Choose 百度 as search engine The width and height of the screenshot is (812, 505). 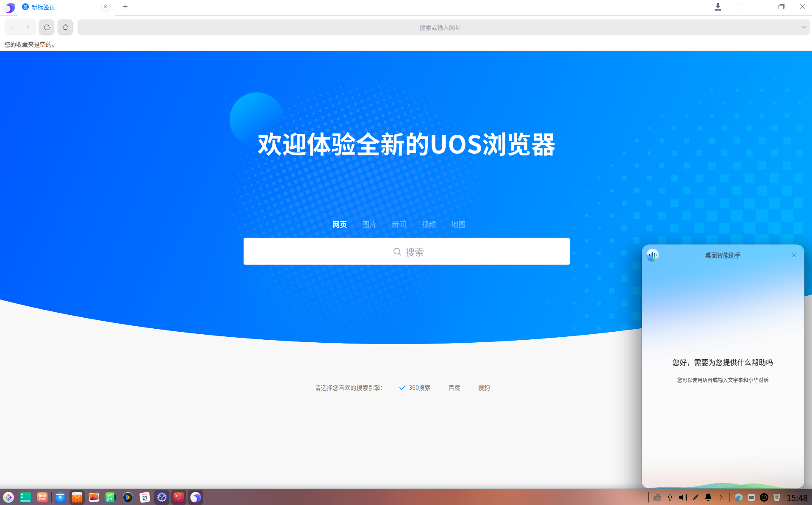454,388
